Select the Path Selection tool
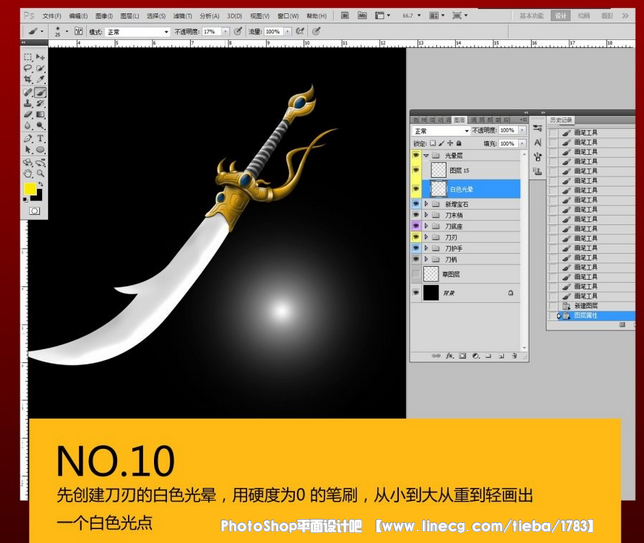 pyautogui.click(x=28, y=150)
